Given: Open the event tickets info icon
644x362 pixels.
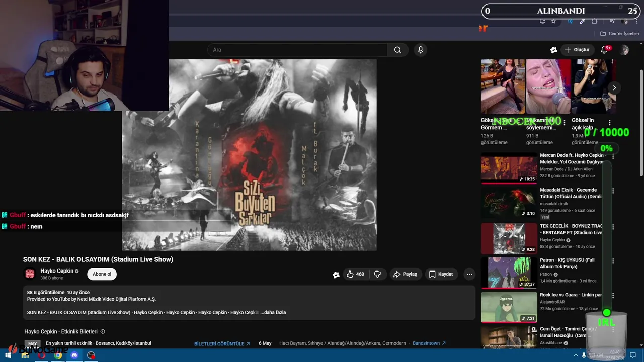Looking at the screenshot, I should pos(103,332).
